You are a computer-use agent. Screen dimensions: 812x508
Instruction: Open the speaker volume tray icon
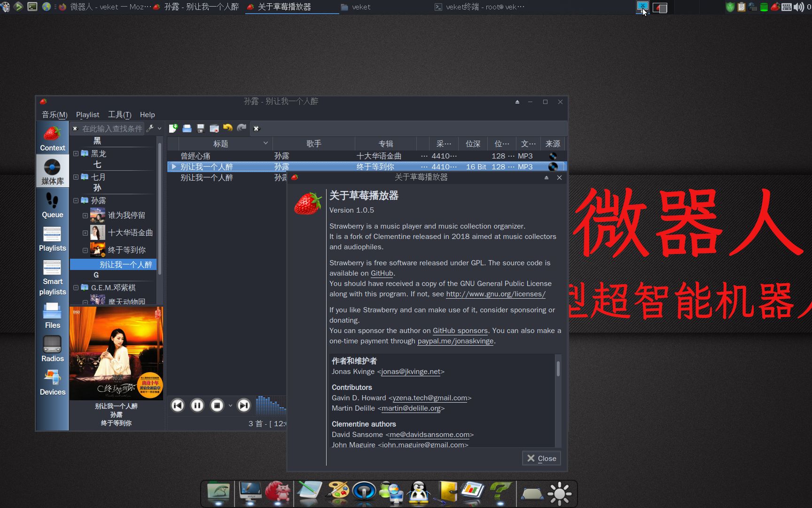798,7
